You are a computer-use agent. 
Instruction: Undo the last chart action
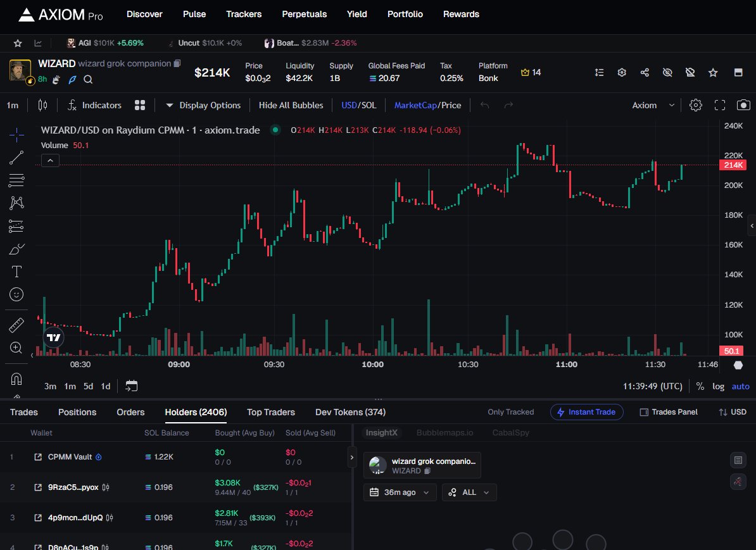click(x=484, y=105)
